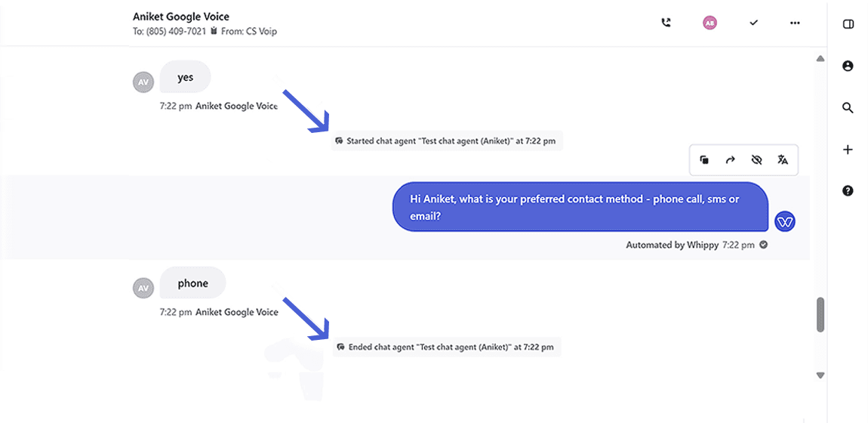Click sender name under the "phone" message
This screenshot has height=423, width=868.
(x=237, y=312)
